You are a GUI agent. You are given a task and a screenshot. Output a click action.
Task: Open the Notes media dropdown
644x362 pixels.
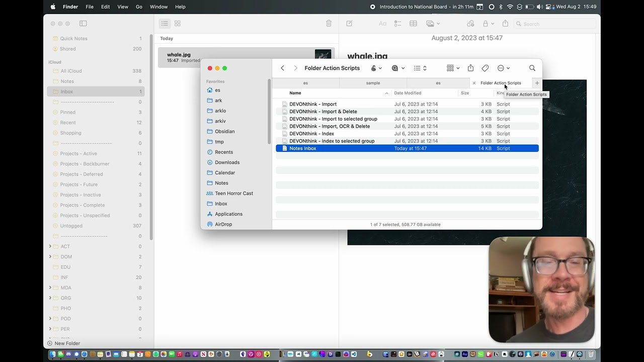click(433, 24)
